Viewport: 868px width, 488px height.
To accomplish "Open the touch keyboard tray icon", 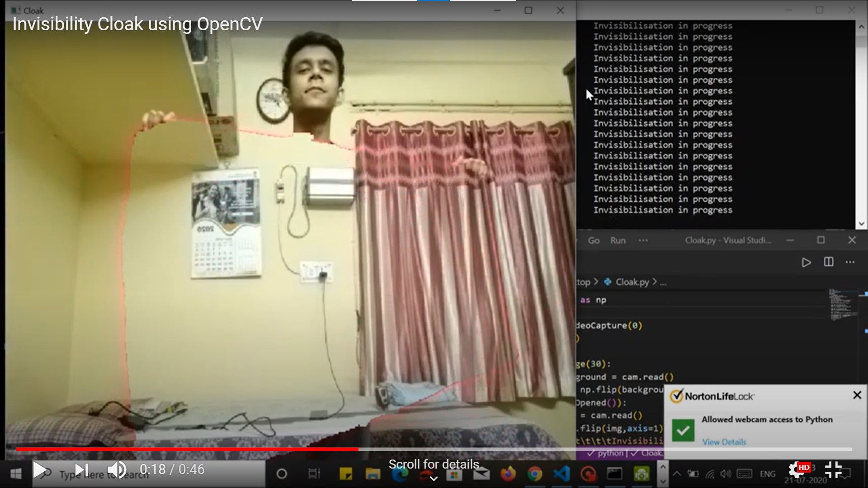I will [744, 474].
